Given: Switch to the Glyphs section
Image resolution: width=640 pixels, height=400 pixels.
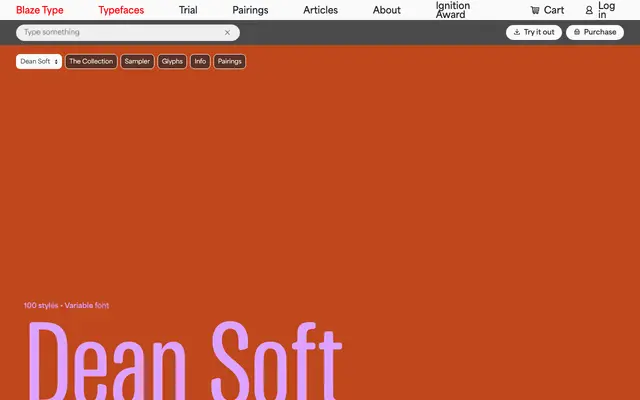Looking at the screenshot, I should 172,62.
